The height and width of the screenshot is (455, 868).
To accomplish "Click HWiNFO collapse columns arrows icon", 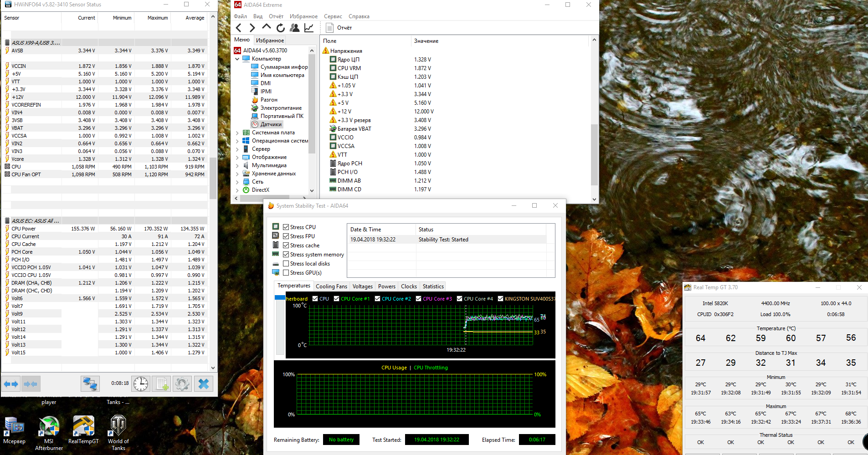I will pyautogui.click(x=31, y=384).
